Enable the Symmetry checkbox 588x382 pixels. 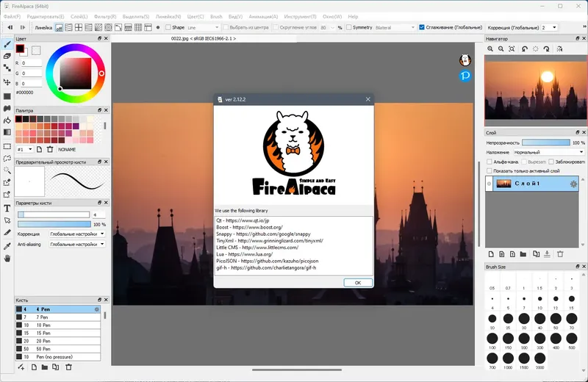click(348, 27)
